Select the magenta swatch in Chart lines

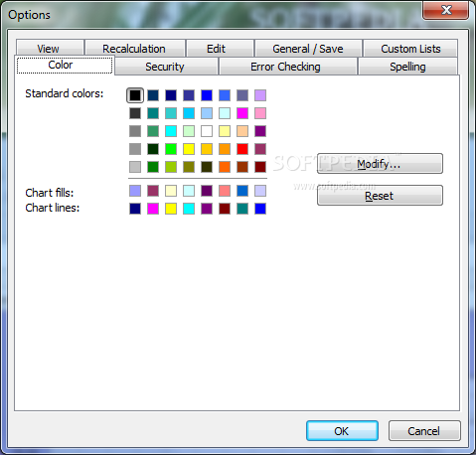pyautogui.click(x=153, y=209)
